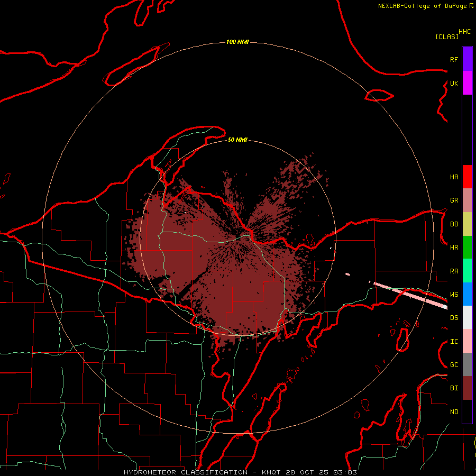The height and width of the screenshot is (476, 476).
Task: Click the 'KMQT' radar station identifier
Action: click(271, 472)
